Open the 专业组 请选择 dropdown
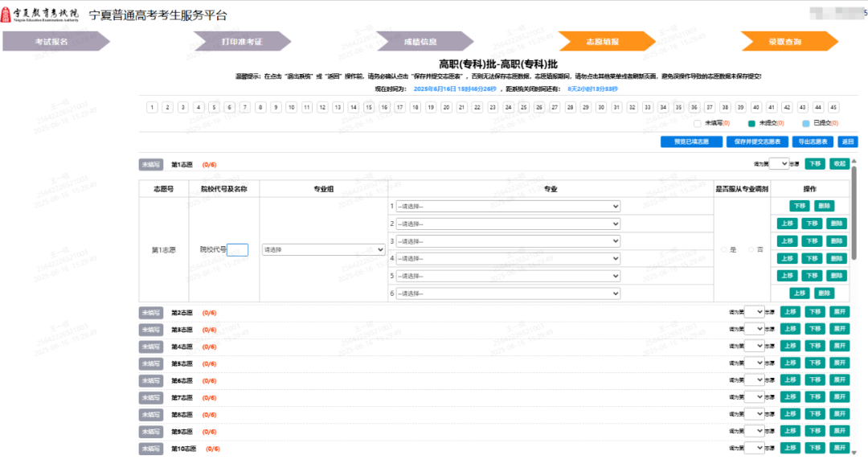The height and width of the screenshot is (464, 868). 323,249
